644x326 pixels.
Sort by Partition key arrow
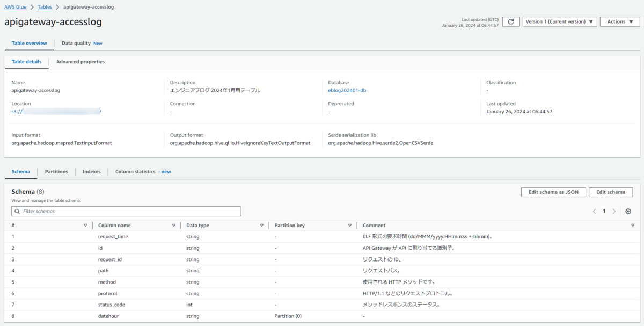tap(349, 226)
